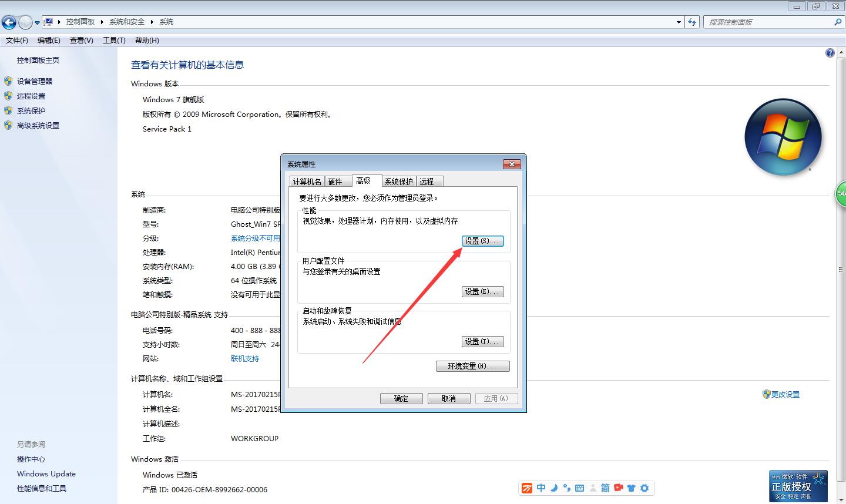Click the shield icon beside 高级系统设置

pos(8,125)
